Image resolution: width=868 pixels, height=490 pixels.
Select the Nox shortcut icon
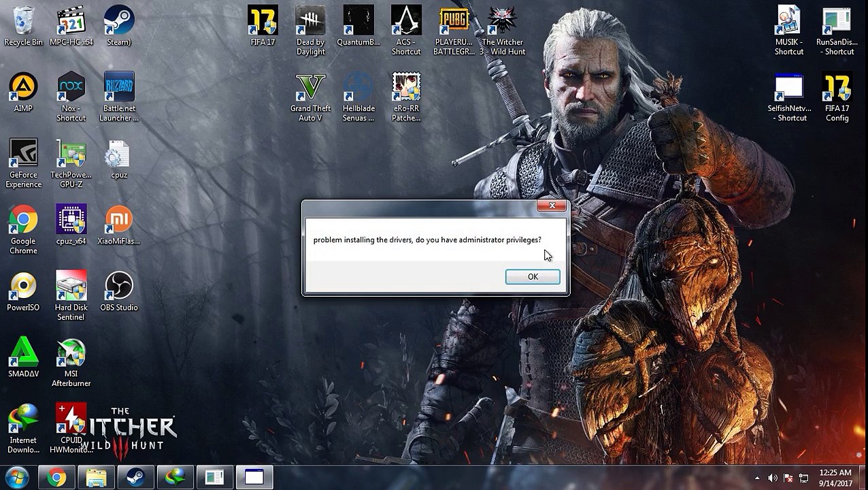pos(71,97)
